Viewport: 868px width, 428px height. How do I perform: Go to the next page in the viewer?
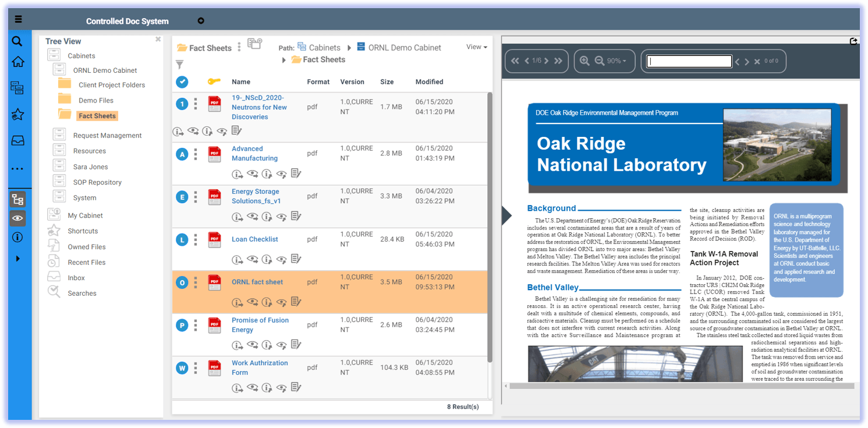point(547,61)
